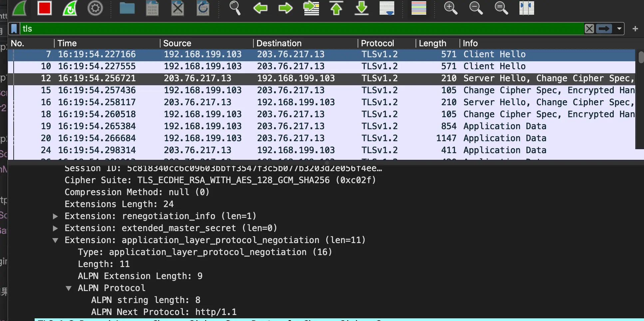
Task: Click the green shark fin start capture icon
Action: (x=19, y=8)
